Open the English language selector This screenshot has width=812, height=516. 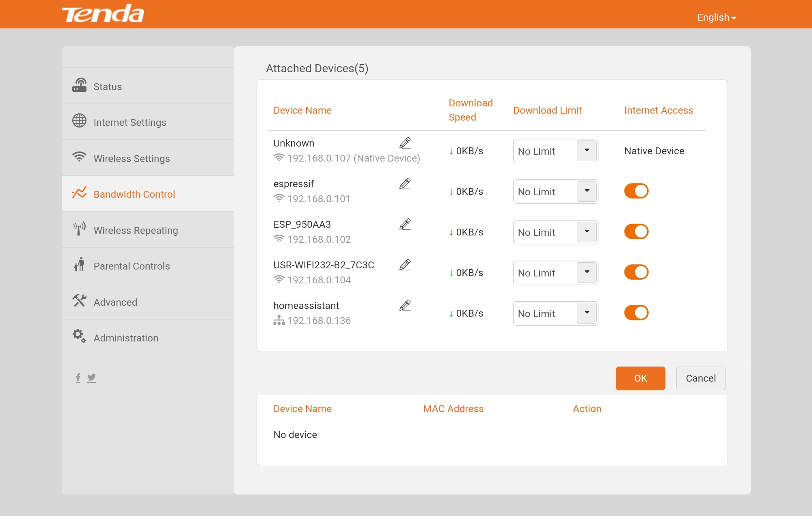coord(716,17)
